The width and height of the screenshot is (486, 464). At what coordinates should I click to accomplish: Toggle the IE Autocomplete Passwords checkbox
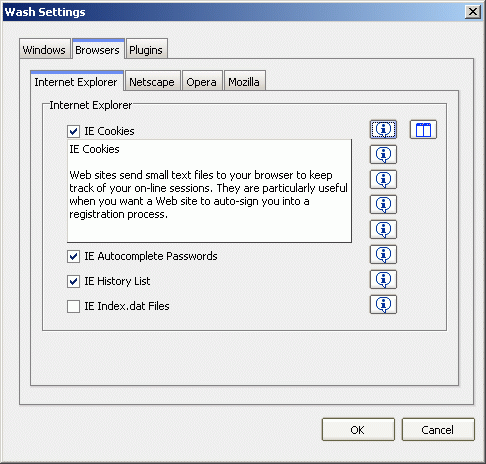click(73, 256)
